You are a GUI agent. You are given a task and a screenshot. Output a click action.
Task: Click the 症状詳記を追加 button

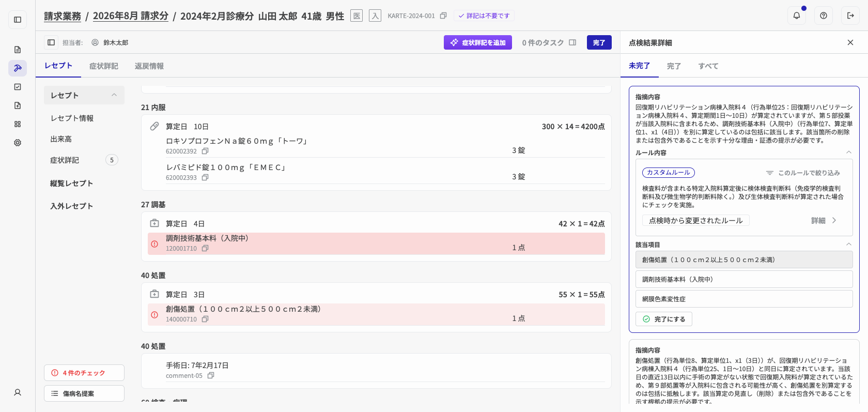click(x=478, y=42)
